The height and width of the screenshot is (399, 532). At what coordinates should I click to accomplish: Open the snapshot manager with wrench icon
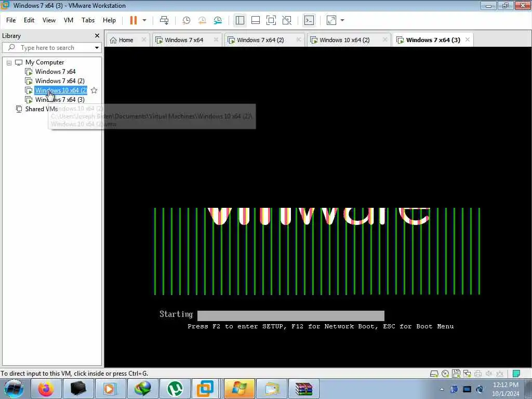pos(218,20)
